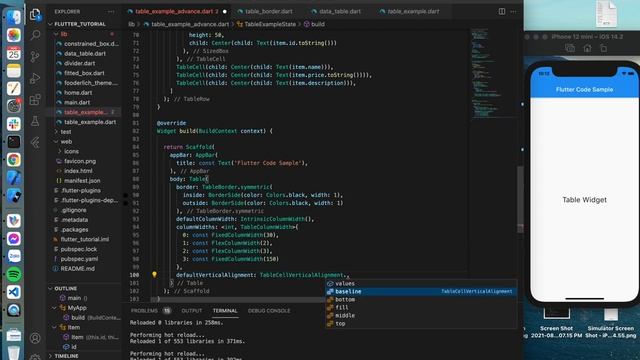Open the Testing flask view

[x=35, y=121]
